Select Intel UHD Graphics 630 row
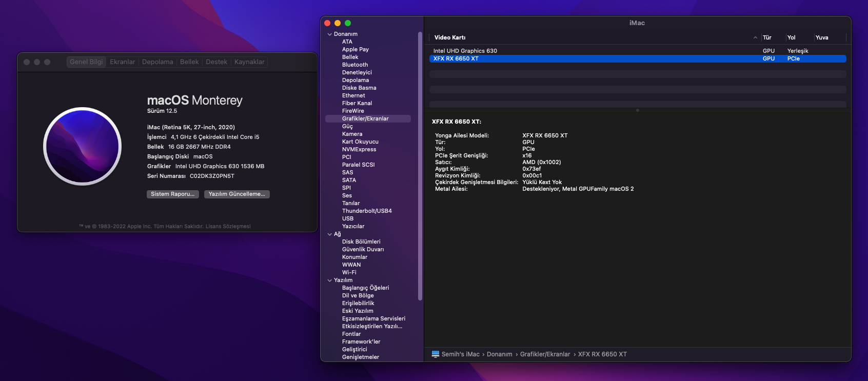868x381 pixels. (x=465, y=51)
